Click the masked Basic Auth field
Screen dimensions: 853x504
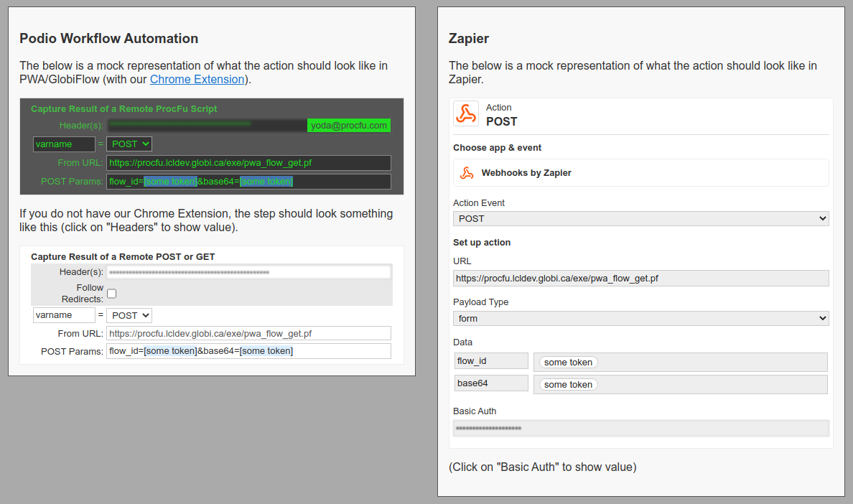click(640, 429)
